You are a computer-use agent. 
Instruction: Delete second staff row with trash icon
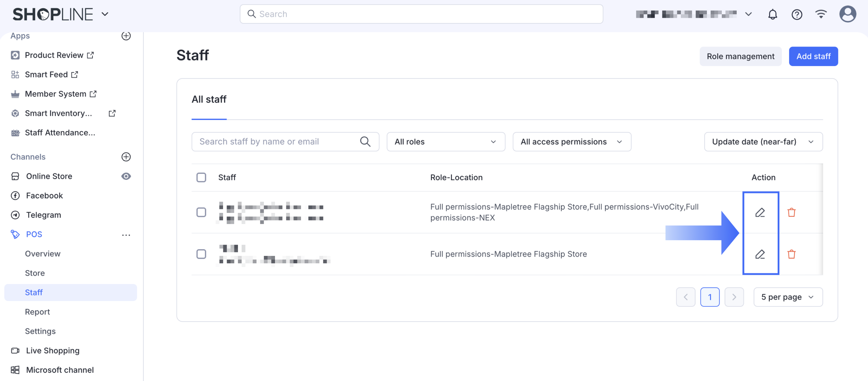click(x=791, y=254)
